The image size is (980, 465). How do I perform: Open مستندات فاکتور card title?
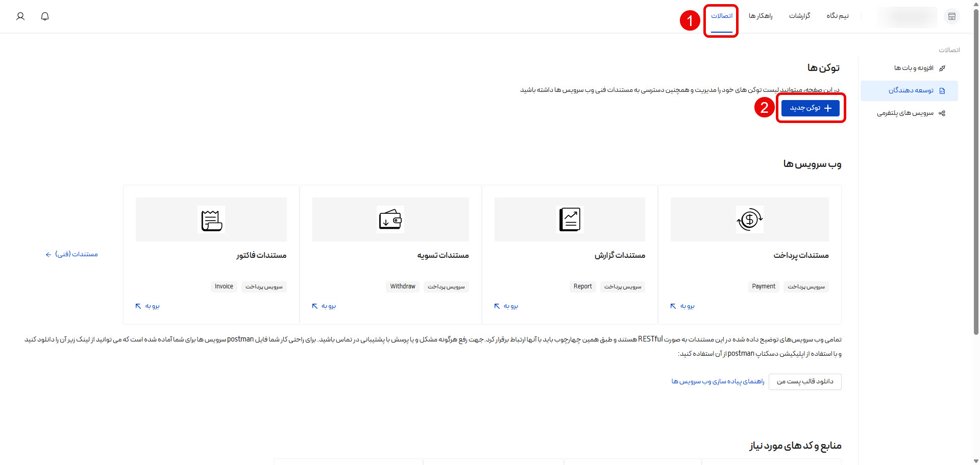(261, 255)
